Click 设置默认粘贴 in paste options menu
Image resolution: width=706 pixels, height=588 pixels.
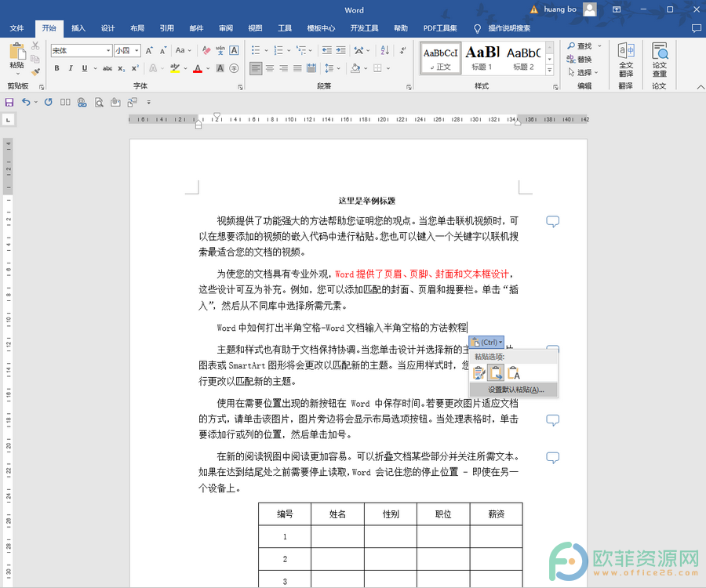tap(514, 390)
